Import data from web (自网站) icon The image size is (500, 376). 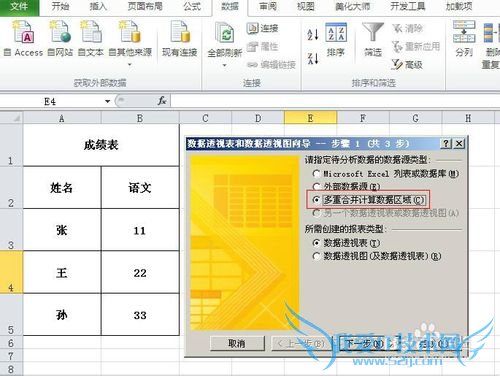(60, 38)
